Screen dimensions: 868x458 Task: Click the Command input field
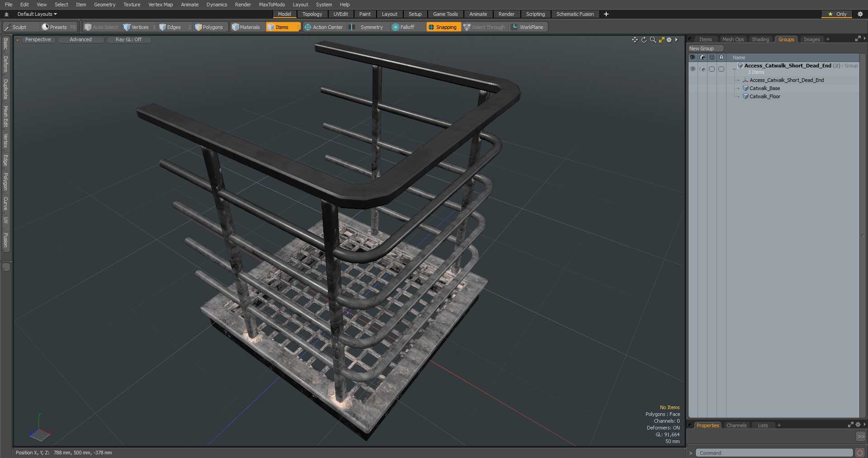774,453
